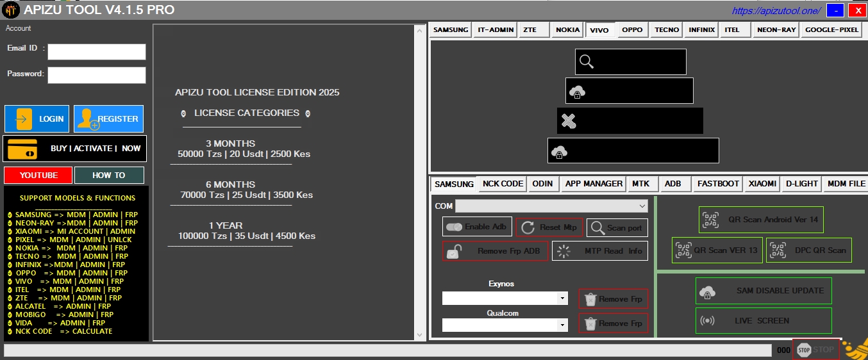Click the refresh icon of Reset Mtp
This screenshot has height=360, width=868.
(x=528, y=227)
